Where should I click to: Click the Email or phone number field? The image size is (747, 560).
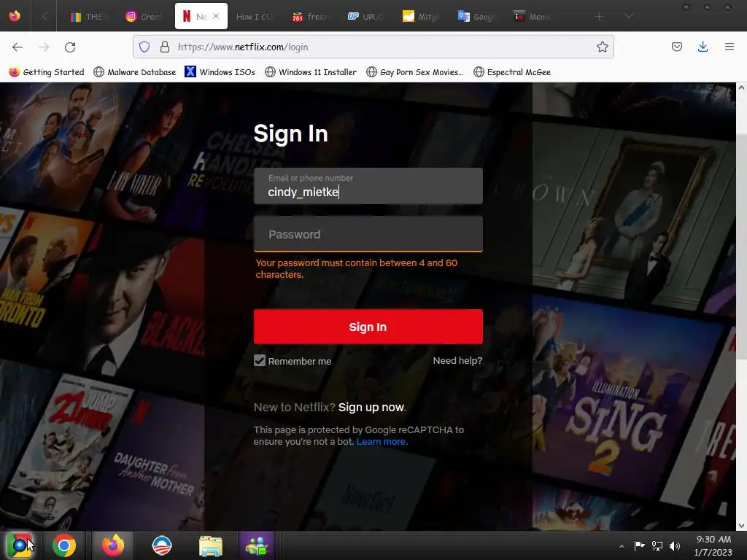tap(368, 186)
